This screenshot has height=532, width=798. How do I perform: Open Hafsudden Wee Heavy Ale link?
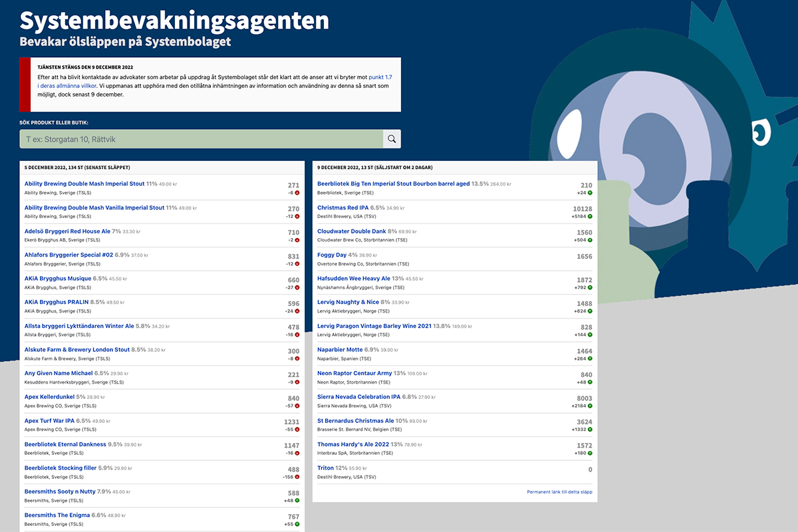tap(354, 279)
